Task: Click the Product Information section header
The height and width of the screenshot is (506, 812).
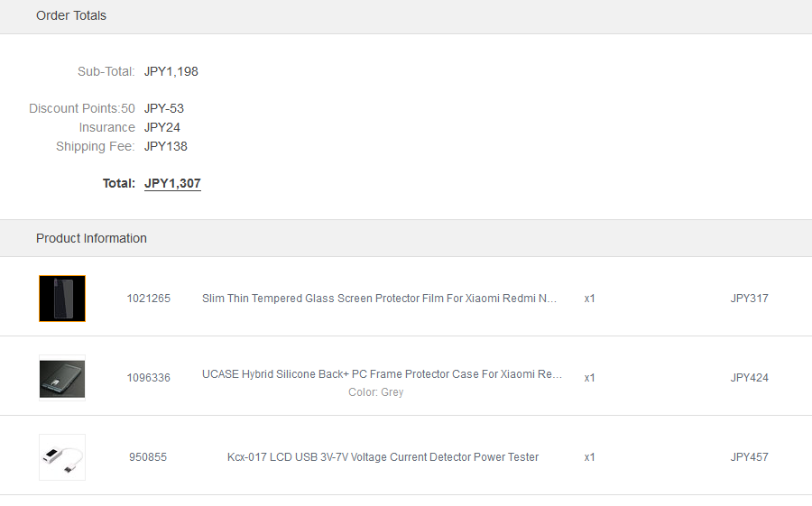Action: pos(91,238)
